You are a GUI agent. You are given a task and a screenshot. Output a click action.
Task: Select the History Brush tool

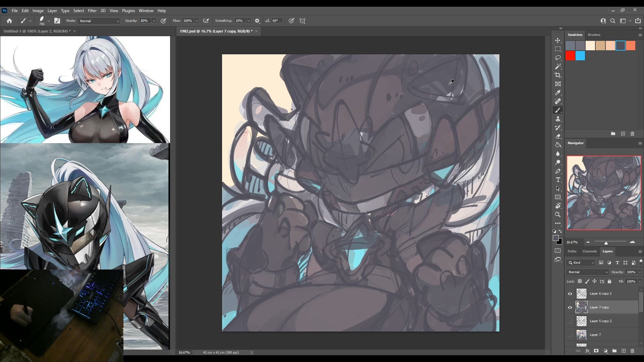click(558, 127)
